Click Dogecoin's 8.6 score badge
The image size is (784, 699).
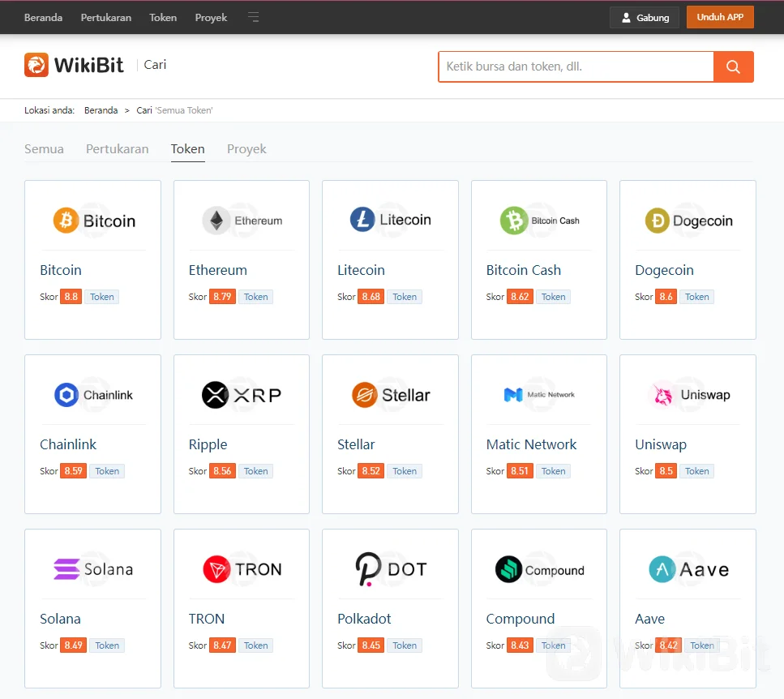pyautogui.click(x=666, y=297)
